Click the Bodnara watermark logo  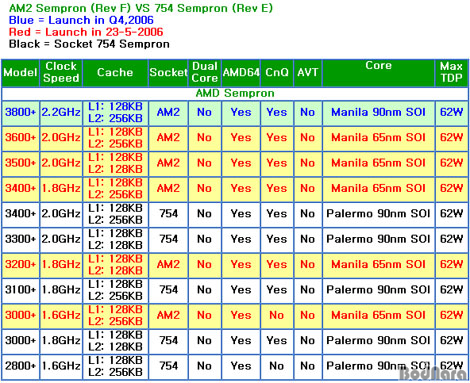[433, 373]
